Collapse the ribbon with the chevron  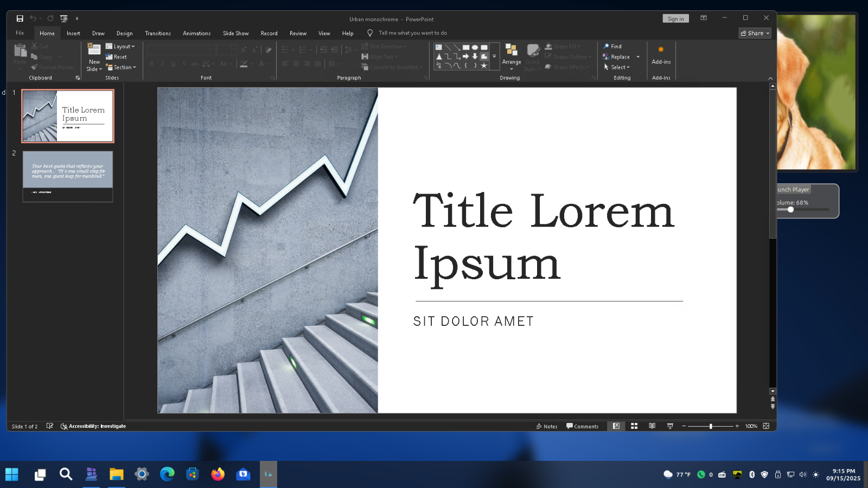coord(770,78)
